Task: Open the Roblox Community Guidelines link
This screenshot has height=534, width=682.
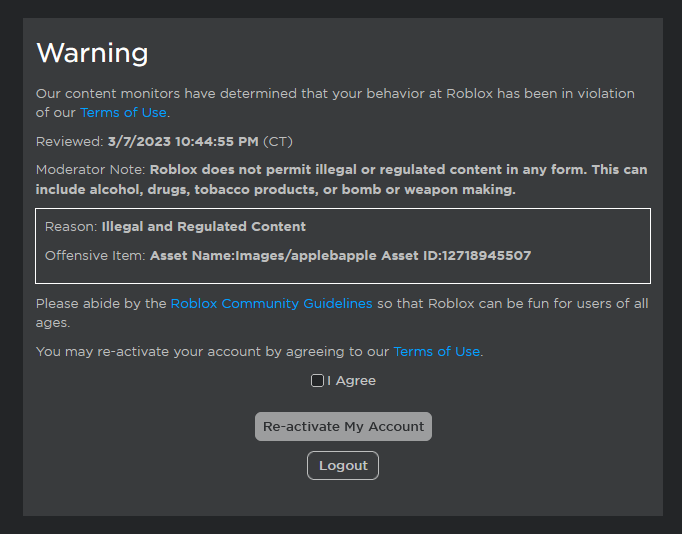Action: pos(271,304)
